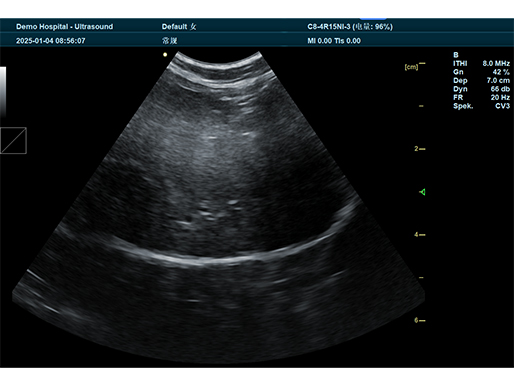
Task: Open the C8-4R15NI-3 probe battery label
Action: 350,27
